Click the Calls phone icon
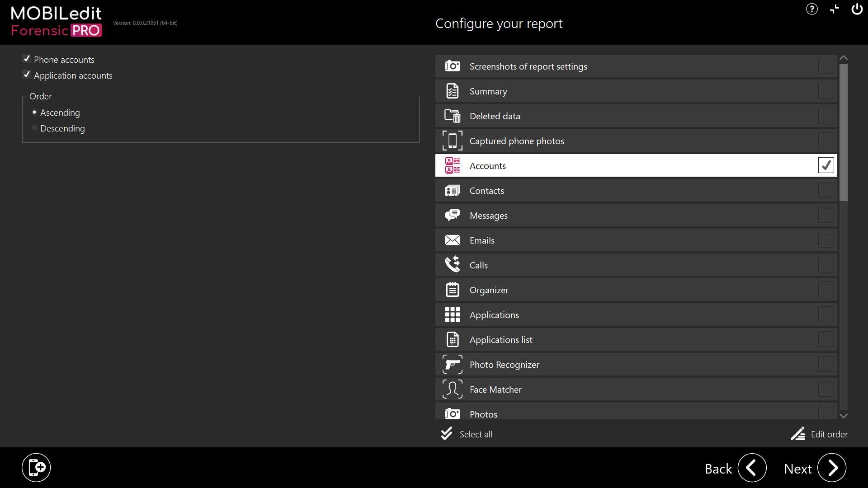The width and height of the screenshot is (868, 488). [452, 265]
